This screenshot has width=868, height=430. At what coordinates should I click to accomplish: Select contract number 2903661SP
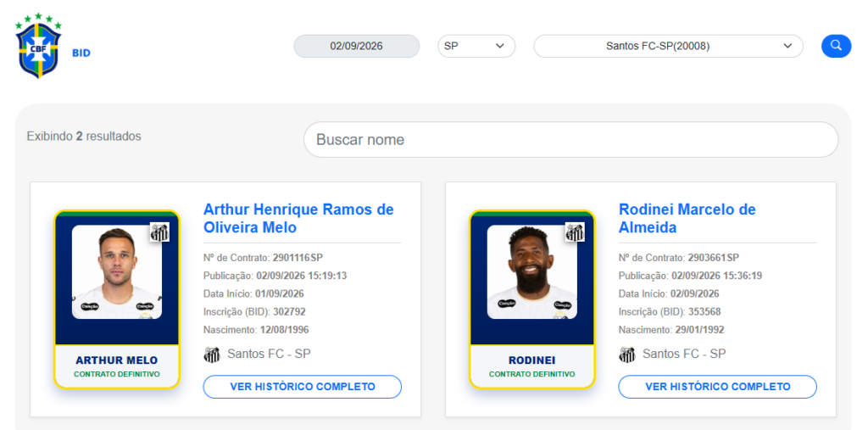[x=713, y=258]
